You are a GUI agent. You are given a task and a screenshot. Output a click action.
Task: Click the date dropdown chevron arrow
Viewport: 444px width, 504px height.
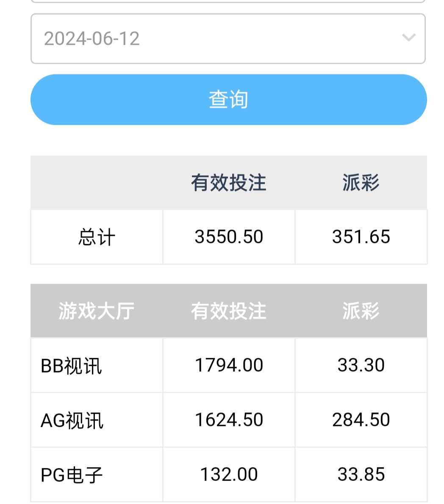click(408, 38)
